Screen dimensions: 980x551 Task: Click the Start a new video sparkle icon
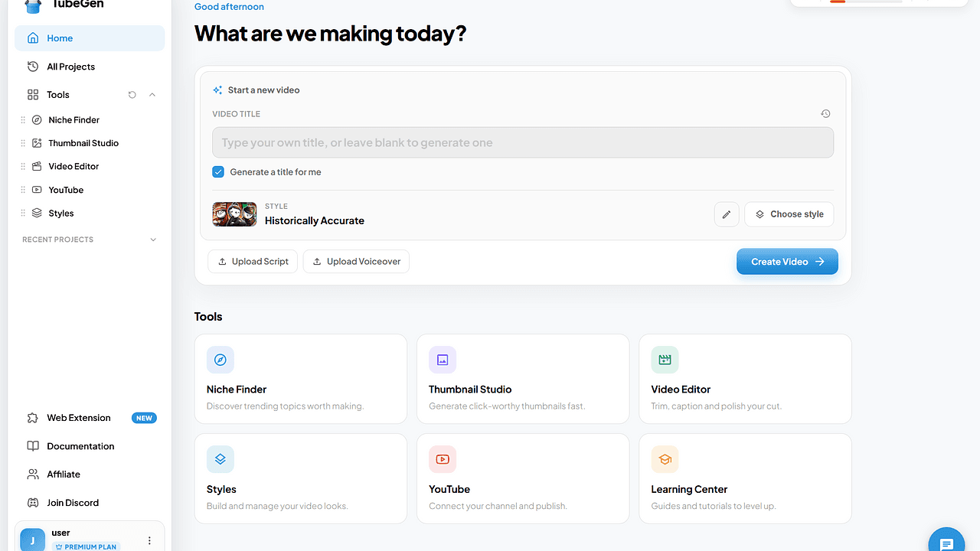click(217, 90)
